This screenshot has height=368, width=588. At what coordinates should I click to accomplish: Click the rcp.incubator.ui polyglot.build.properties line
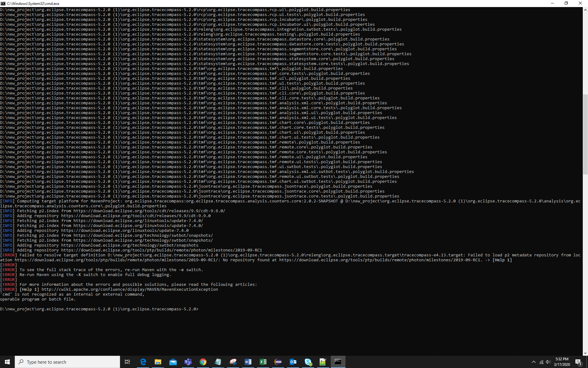click(187, 24)
